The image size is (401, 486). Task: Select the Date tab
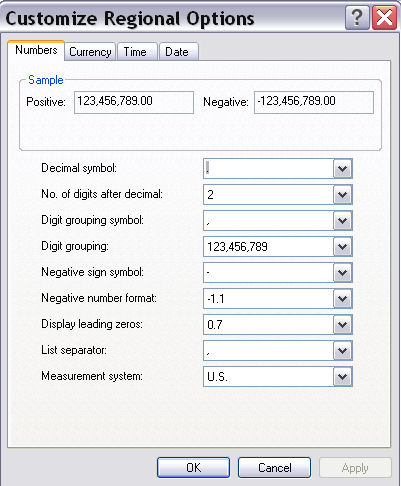[x=179, y=52]
